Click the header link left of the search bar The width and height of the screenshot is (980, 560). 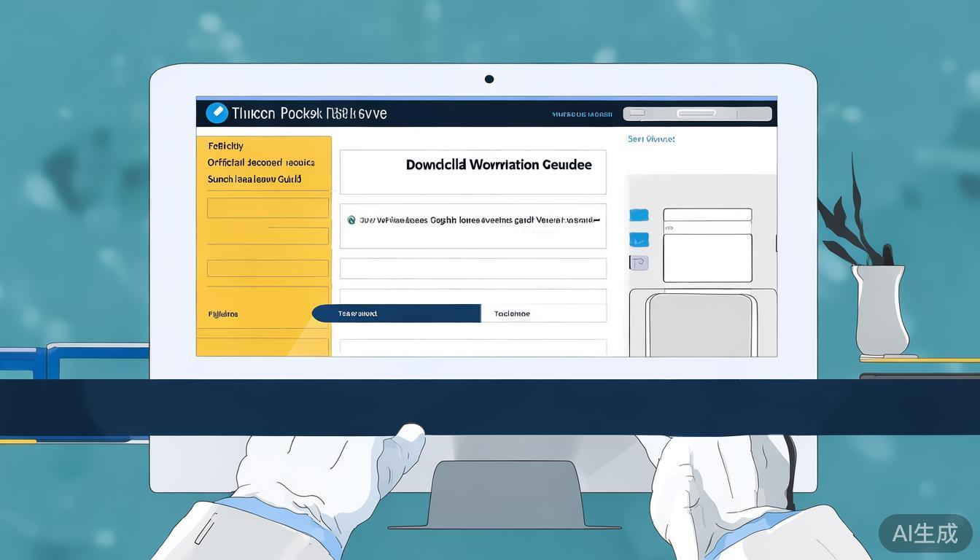(581, 114)
